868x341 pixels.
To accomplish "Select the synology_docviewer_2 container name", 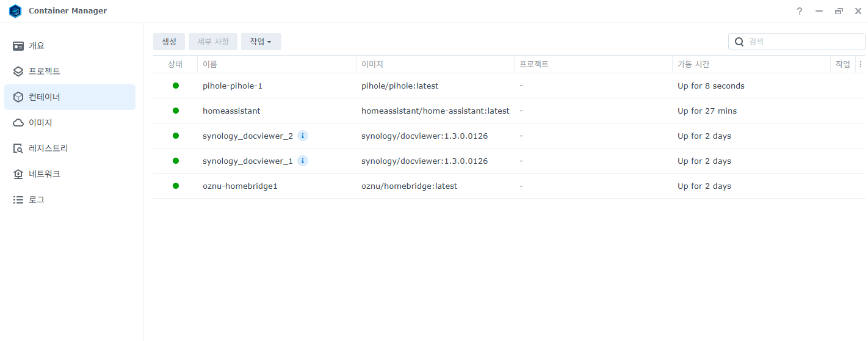I will [248, 136].
